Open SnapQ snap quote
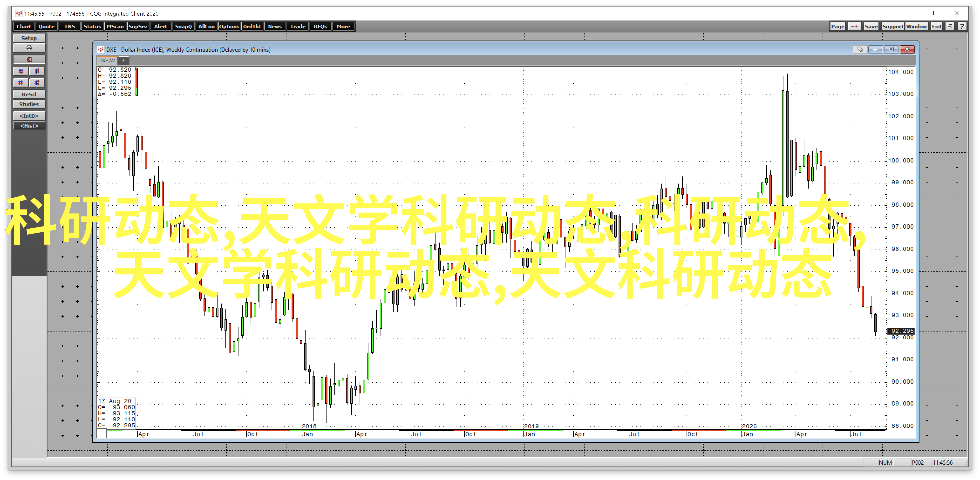Image resolution: width=980 pixels, height=480 pixels. point(183,27)
